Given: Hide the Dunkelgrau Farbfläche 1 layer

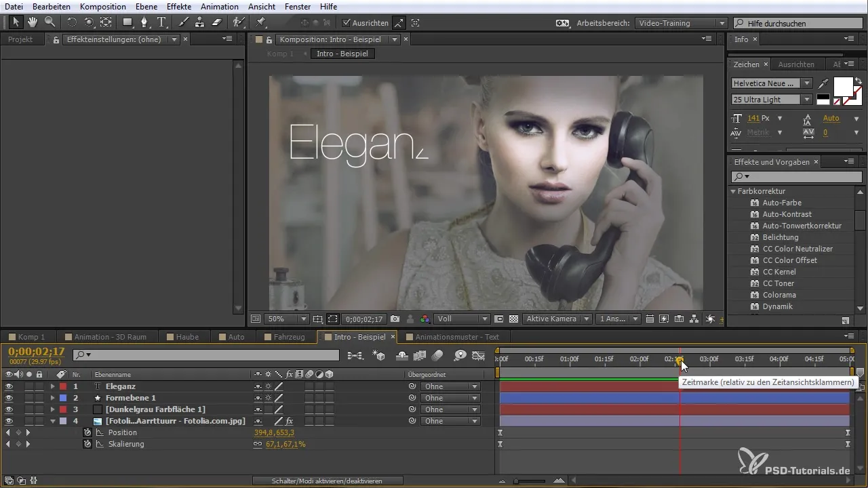Looking at the screenshot, I should [x=9, y=409].
